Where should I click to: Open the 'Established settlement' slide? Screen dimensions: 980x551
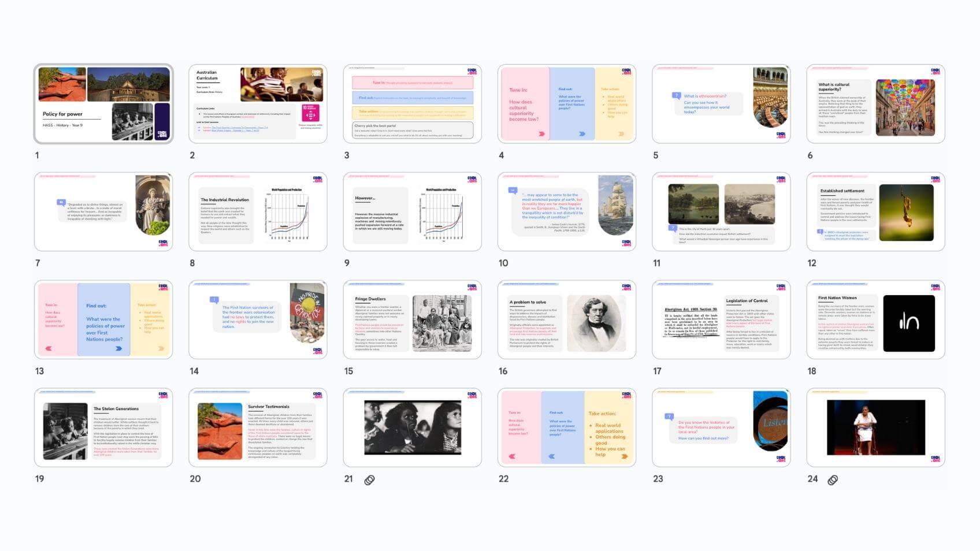[x=875, y=211]
